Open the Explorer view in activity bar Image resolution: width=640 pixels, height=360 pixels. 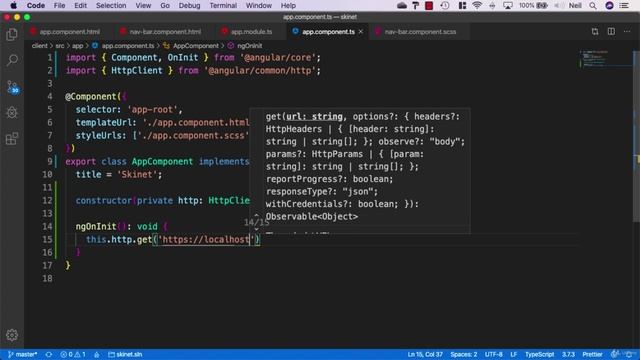12,35
